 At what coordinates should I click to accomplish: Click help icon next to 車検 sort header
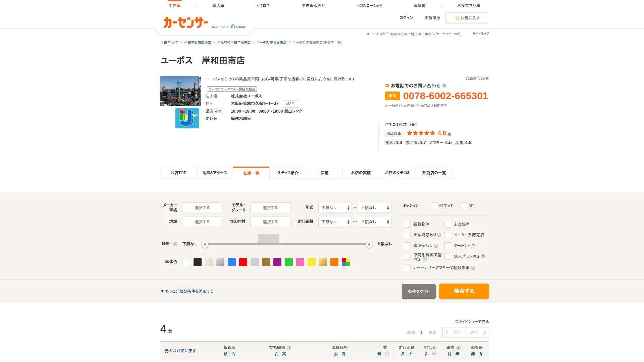click(x=459, y=348)
